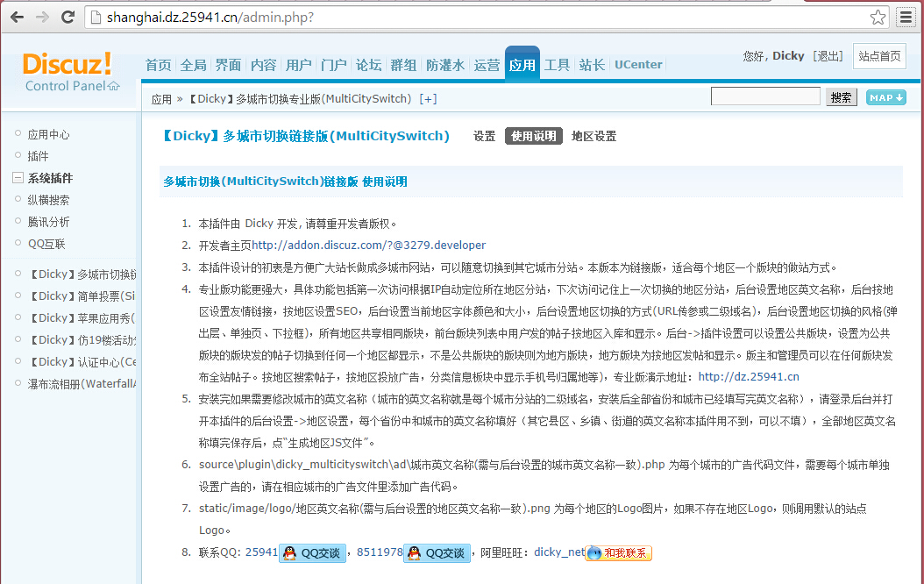924x584 pixels.
Task: Open the 论坛 top menu
Action: (368, 65)
